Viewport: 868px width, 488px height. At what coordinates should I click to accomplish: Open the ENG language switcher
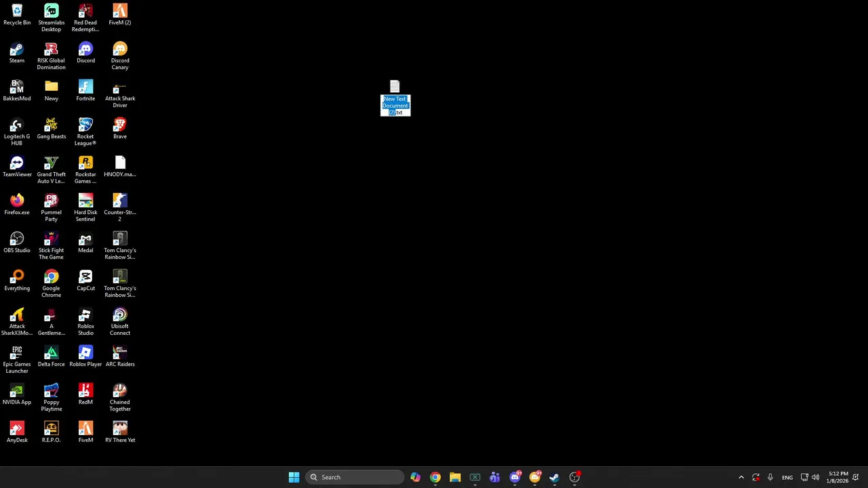click(787, 477)
